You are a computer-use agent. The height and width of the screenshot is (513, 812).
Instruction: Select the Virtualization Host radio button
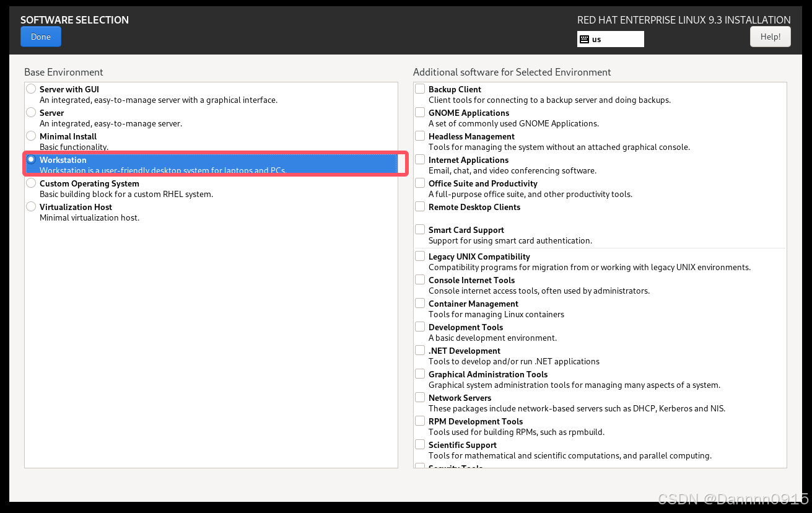[31, 207]
